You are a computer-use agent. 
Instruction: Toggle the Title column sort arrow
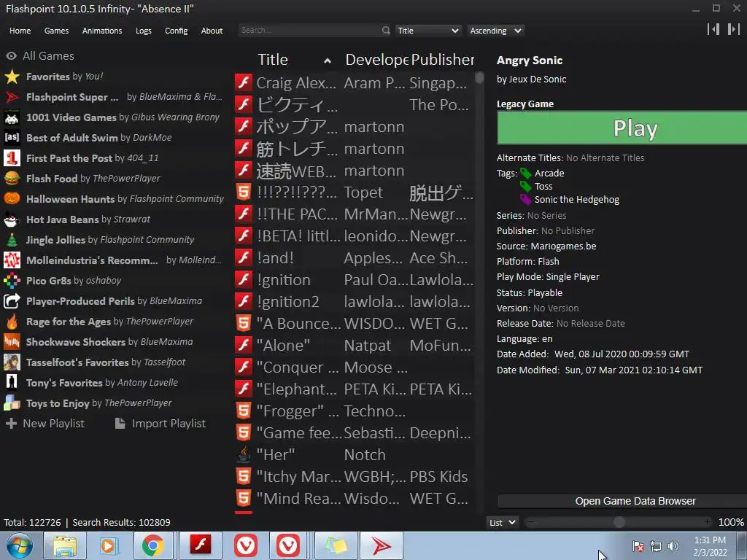pyautogui.click(x=328, y=61)
